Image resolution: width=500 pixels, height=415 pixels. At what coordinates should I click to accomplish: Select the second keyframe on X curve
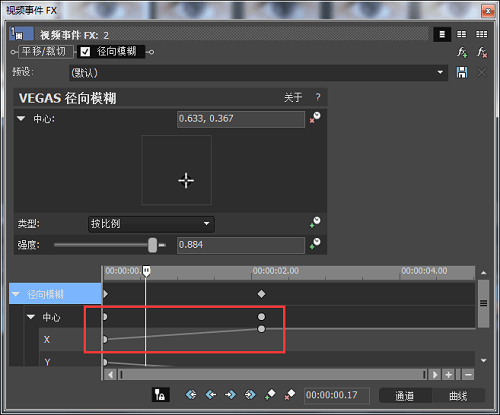click(261, 329)
